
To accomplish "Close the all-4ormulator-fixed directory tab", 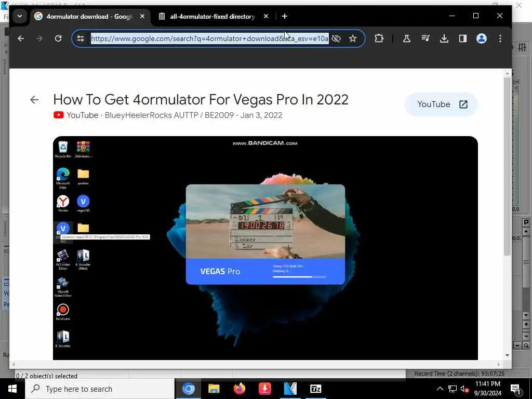I will click(266, 16).
